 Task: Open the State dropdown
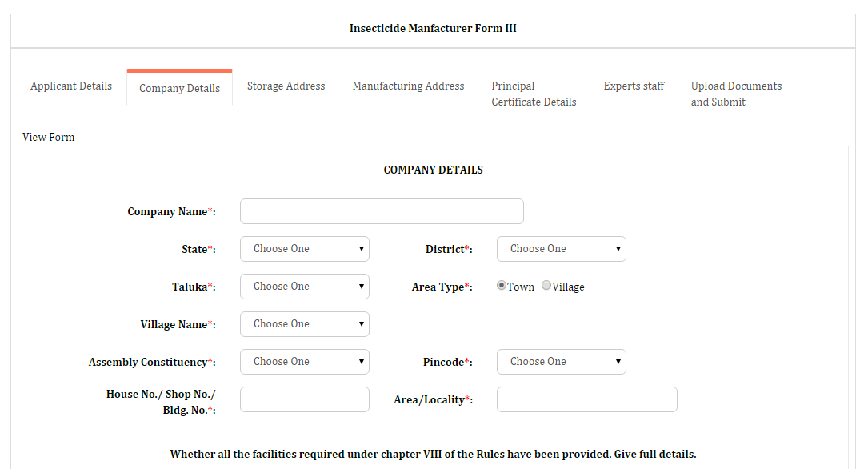305,249
